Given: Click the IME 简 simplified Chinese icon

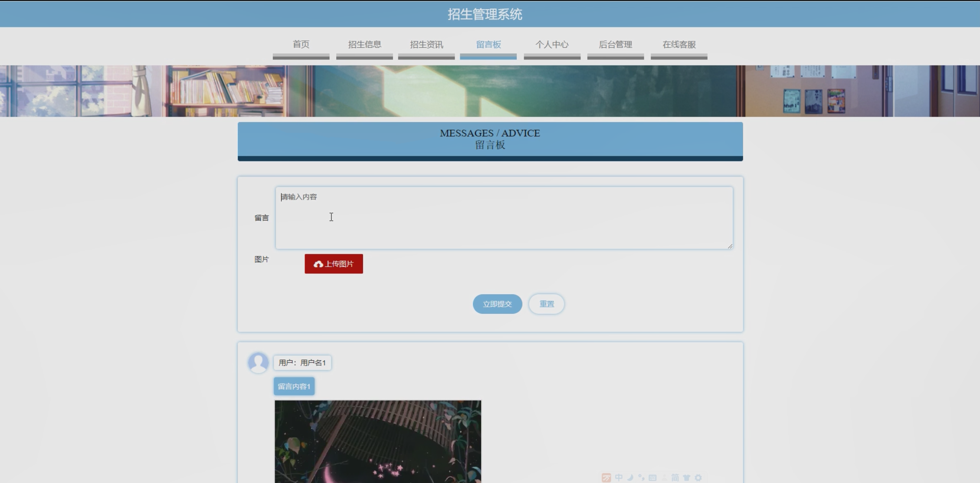Looking at the screenshot, I should (675, 477).
